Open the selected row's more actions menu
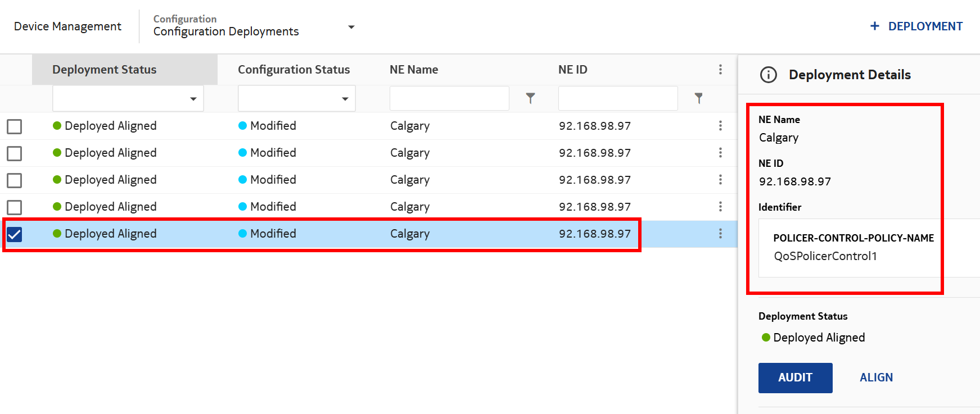 click(720, 234)
